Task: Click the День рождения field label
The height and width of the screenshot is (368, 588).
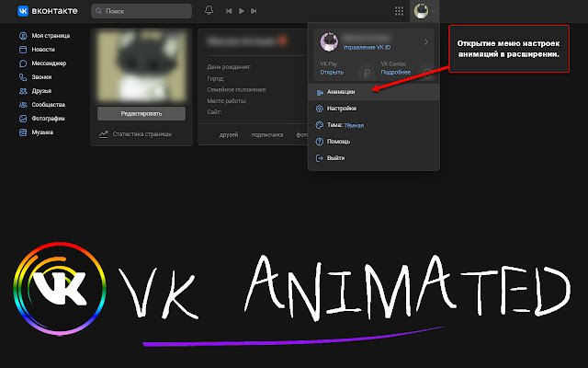Action: 229,67
